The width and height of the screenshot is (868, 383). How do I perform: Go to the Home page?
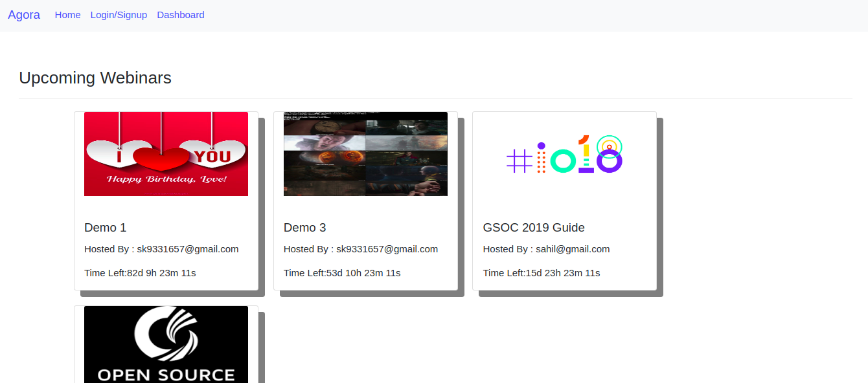pos(68,15)
